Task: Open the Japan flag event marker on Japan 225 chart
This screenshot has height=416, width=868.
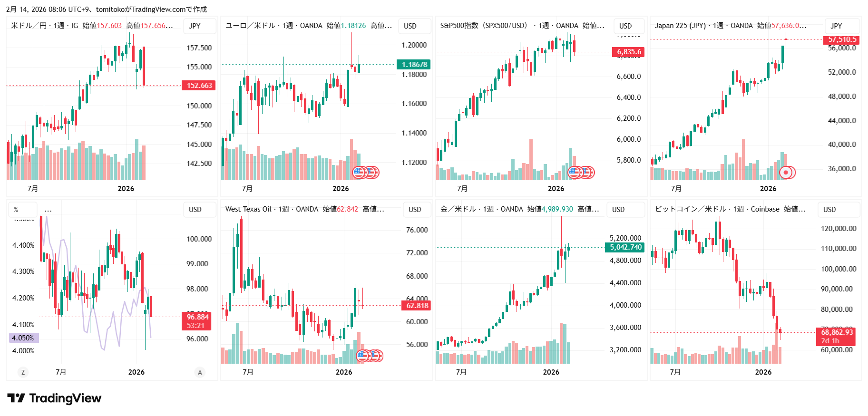Action: 787,172
